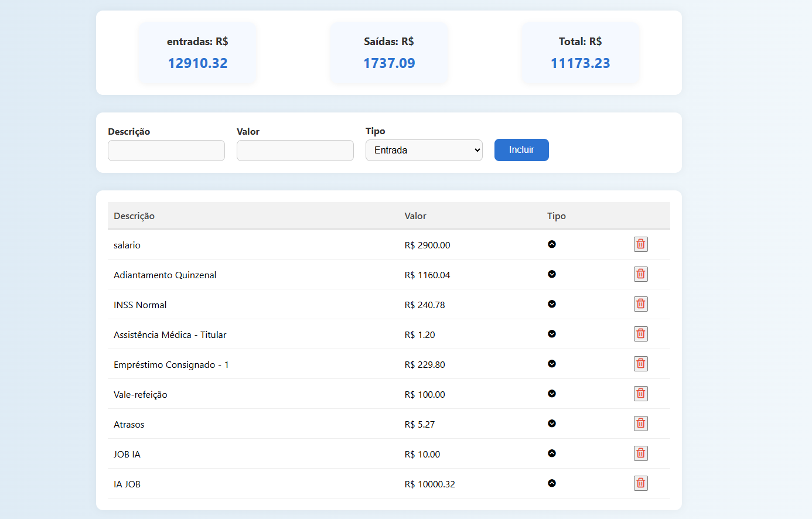Click the Descrição column header
812x519 pixels.
pos(134,216)
